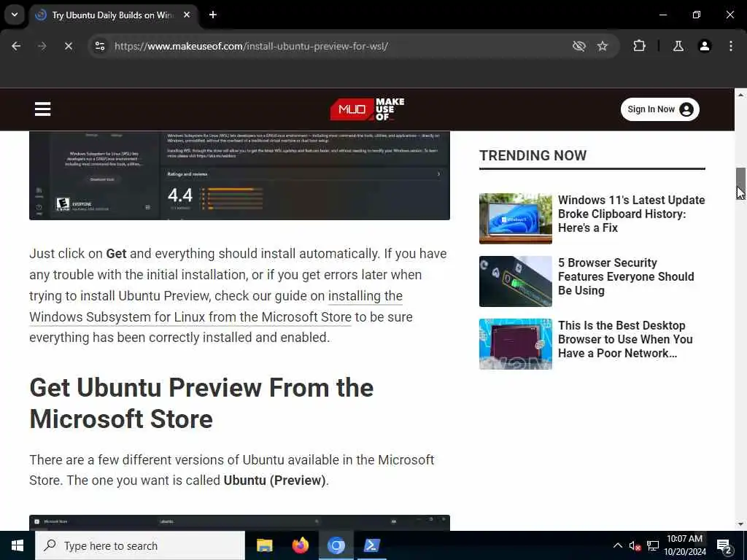Go to the MakeUseOf home logo
Image resolution: width=747 pixels, height=560 pixels.
(368, 109)
